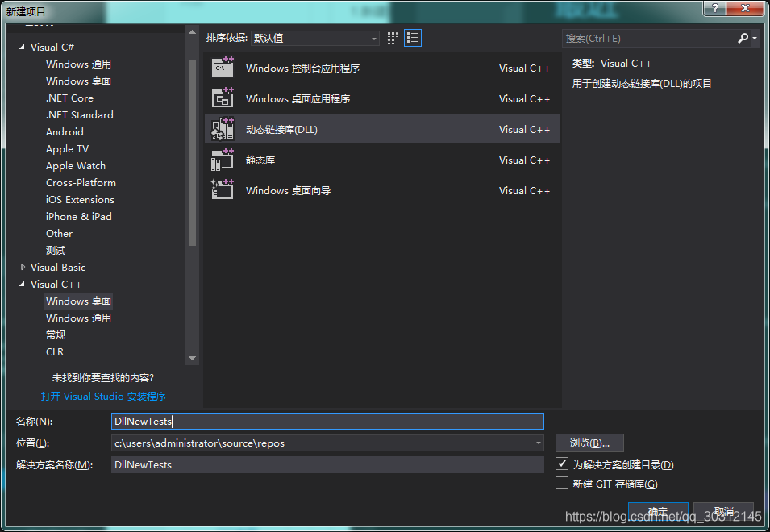
Task: Select the Cross-Platform category
Action: [x=81, y=182]
